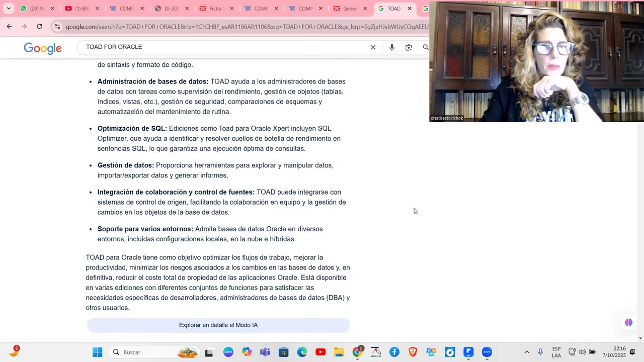Go back to the previous page

point(9,26)
